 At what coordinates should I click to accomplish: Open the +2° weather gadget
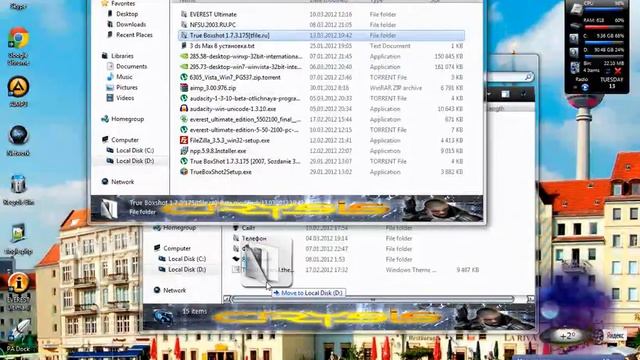[x=567, y=336]
